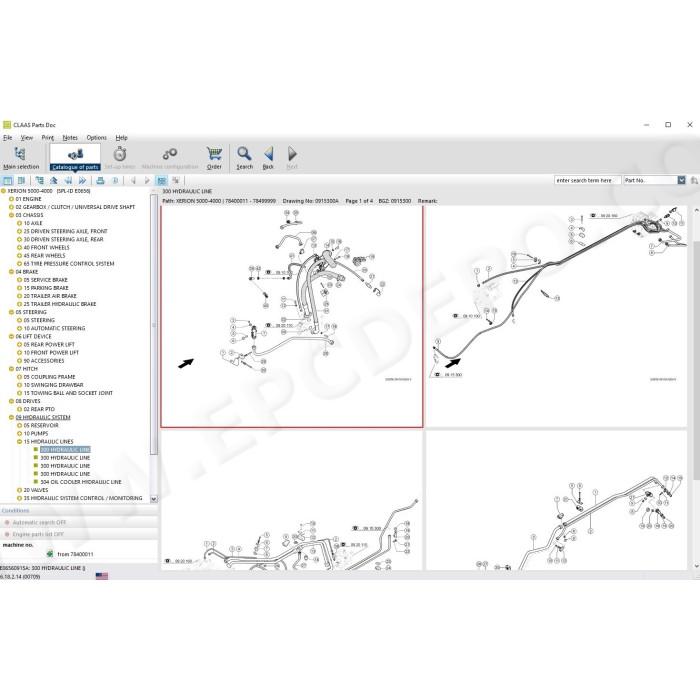
Task: Select 10 PUMPS tree item
Action: point(36,433)
